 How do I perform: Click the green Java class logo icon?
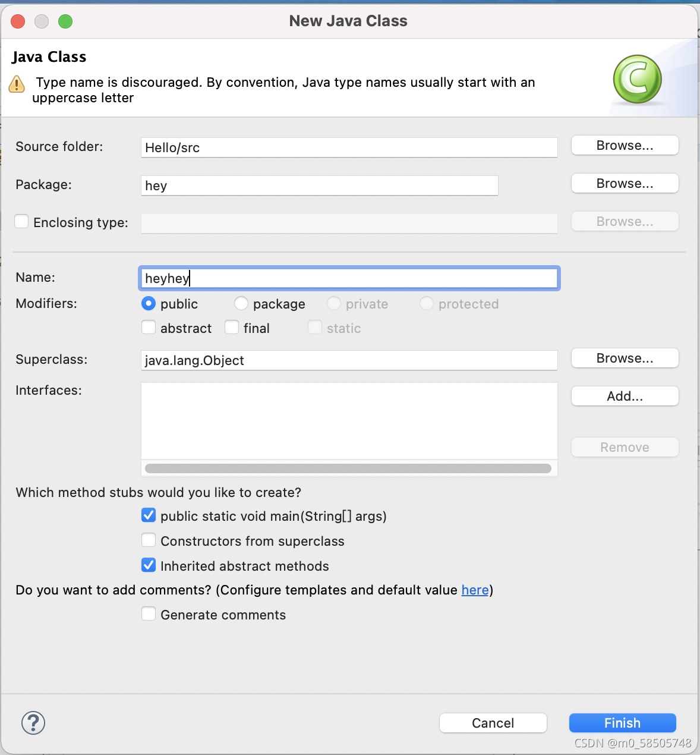point(637,78)
